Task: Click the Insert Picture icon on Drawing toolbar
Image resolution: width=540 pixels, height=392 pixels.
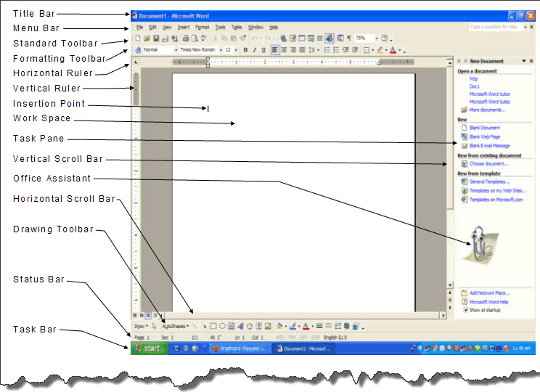Action: 268,326
